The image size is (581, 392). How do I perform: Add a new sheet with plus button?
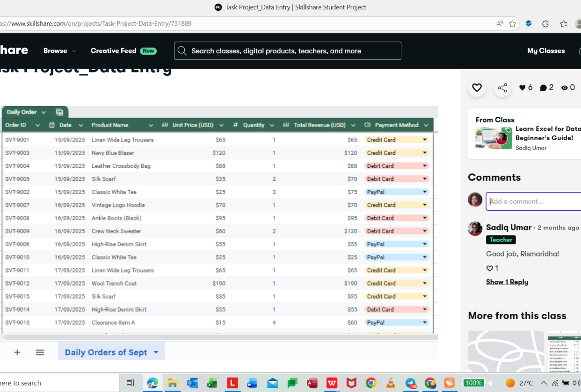click(x=17, y=352)
